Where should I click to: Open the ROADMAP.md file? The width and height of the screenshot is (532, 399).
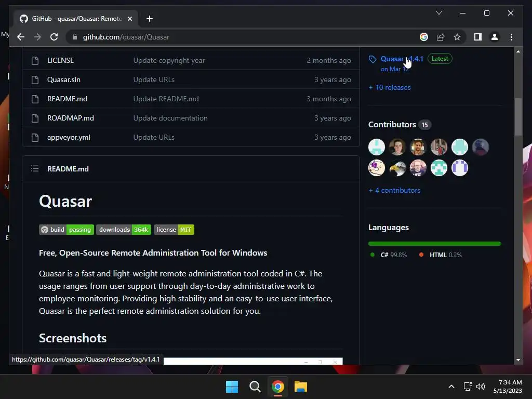pos(71,118)
